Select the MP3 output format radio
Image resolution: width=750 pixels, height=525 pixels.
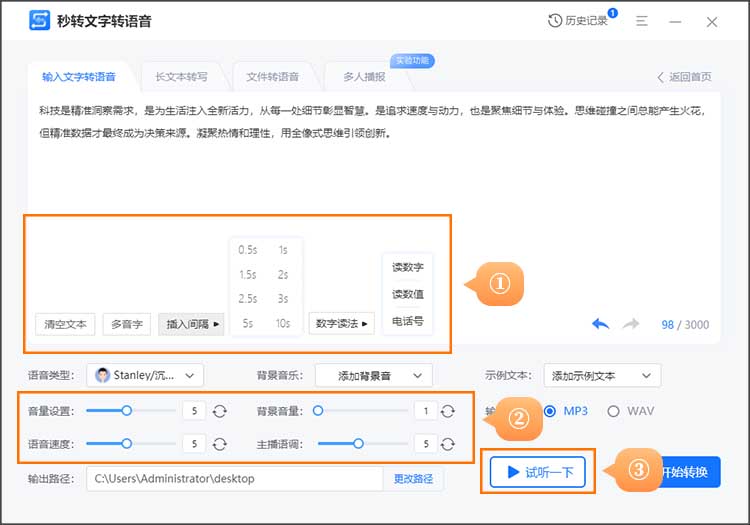tap(549, 411)
